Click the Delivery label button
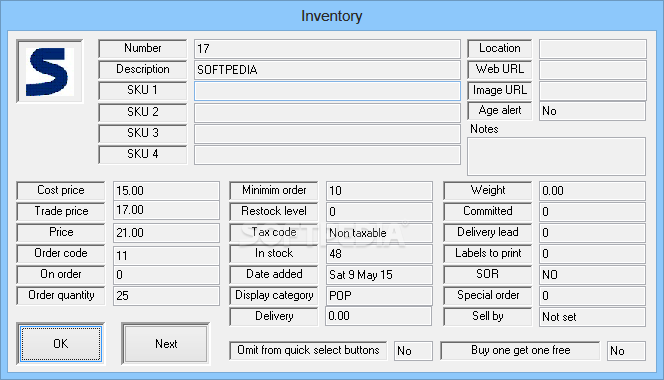Screen dimensions: 664x380 (x=274, y=316)
